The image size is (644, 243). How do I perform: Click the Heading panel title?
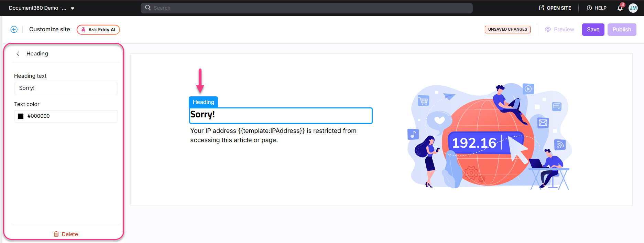(x=37, y=54)
